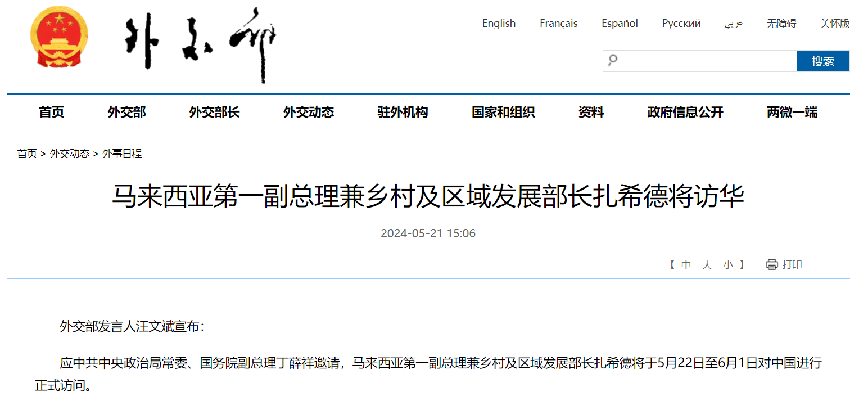The height and width of the screenshot is (414, 868).
Task: Type in the search input field
Action: point(706,61)
